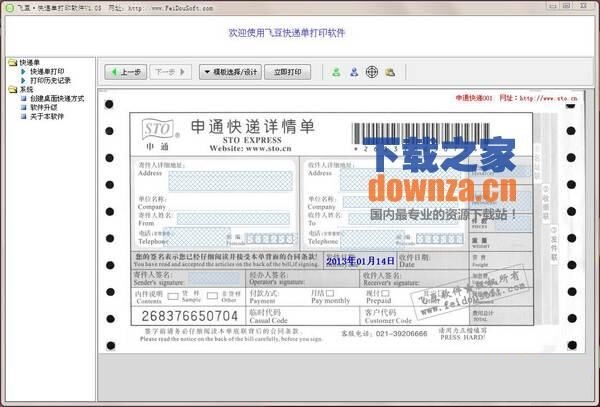Tick the Sample contents checkbox
Image resolution: width=600 pixels, height=407 pixels.
coord(173,296)
